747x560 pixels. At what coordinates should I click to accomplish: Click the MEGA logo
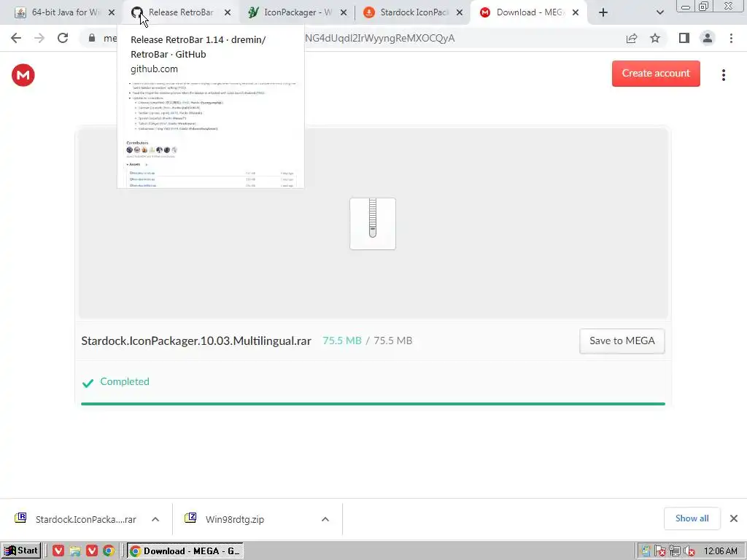coord(23,75)
